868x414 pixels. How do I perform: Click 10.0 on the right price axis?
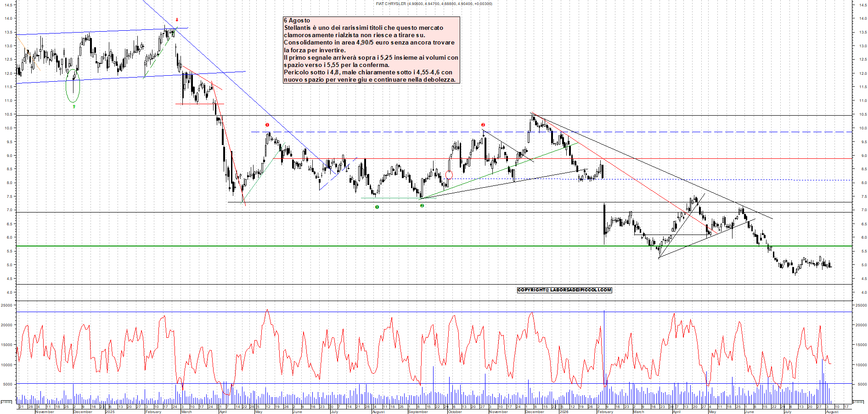click(x=863, y=129)
